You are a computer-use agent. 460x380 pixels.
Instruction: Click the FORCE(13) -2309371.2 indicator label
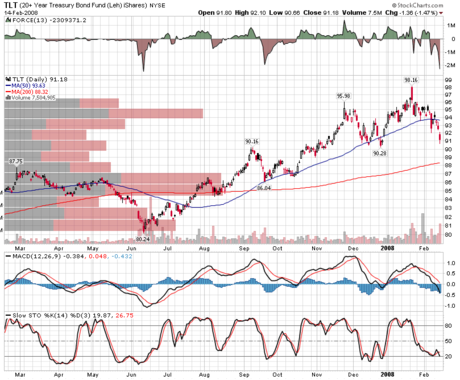[x=49, y=20]
